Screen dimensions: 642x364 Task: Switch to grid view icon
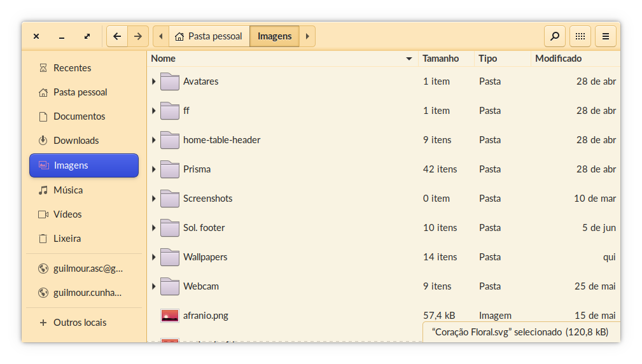[x=580, y=36]
